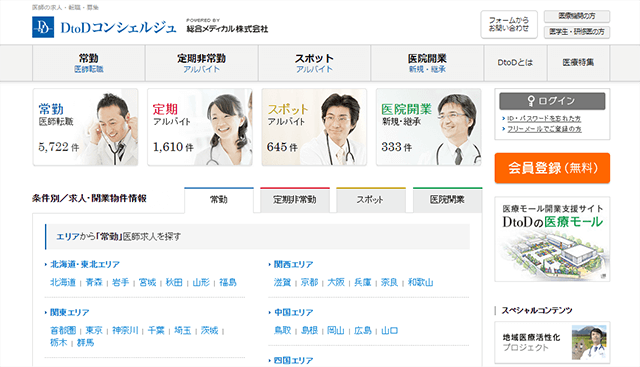Viewport: 640px width, 367px height.
Task: Open the 医療特集 navigation item
Action: click(578, 63)
